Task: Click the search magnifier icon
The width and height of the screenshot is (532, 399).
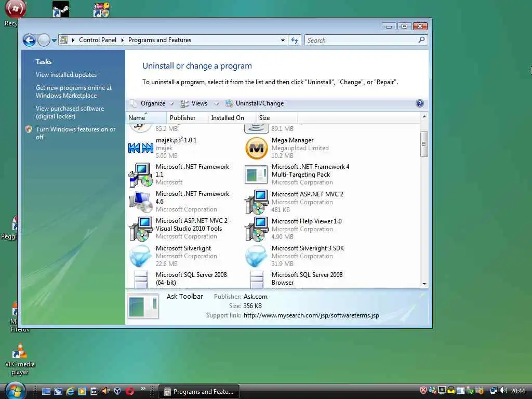Action: tap(421, 40)
